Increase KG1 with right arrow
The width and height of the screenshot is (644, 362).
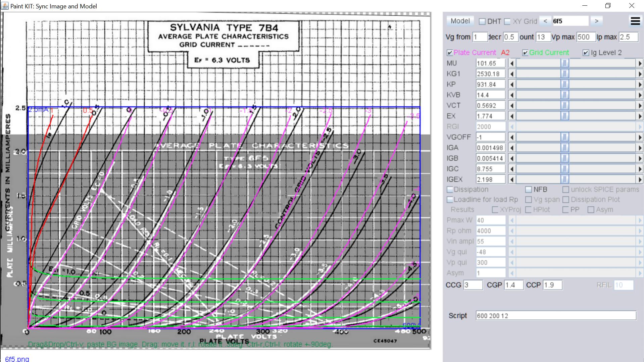[x=640, y=74]
